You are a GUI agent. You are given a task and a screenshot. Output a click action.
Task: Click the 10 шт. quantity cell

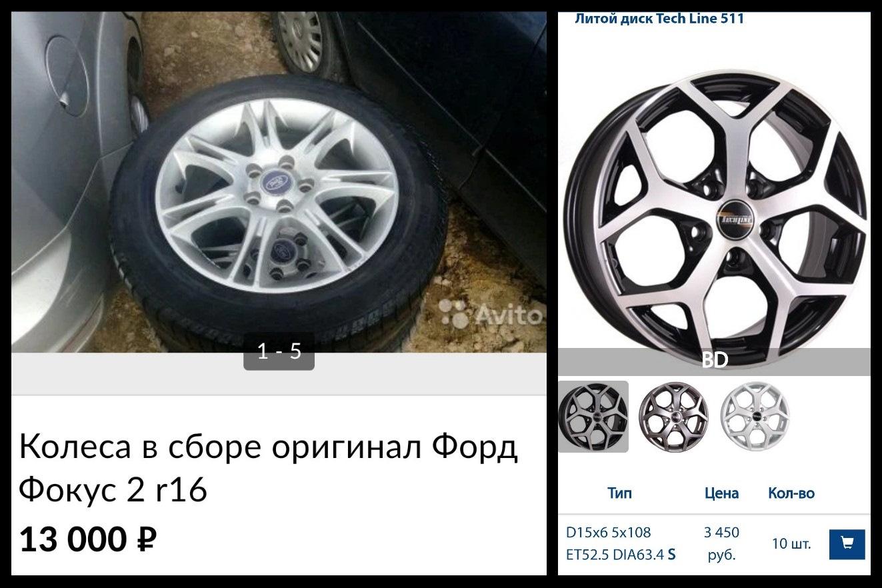(791, 543)
